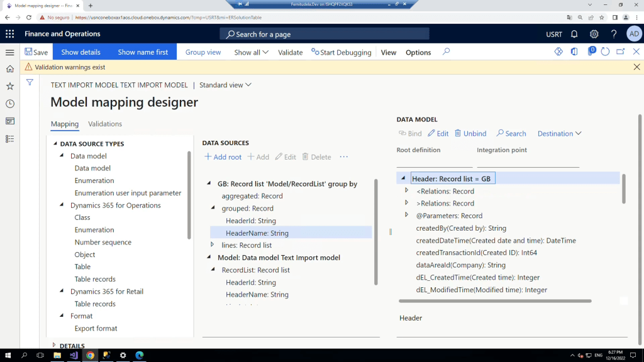Open the Options menu
Image resolution: width=644 pixels, height=362 pixels.
pyautogui.click(x=418, y=52)
